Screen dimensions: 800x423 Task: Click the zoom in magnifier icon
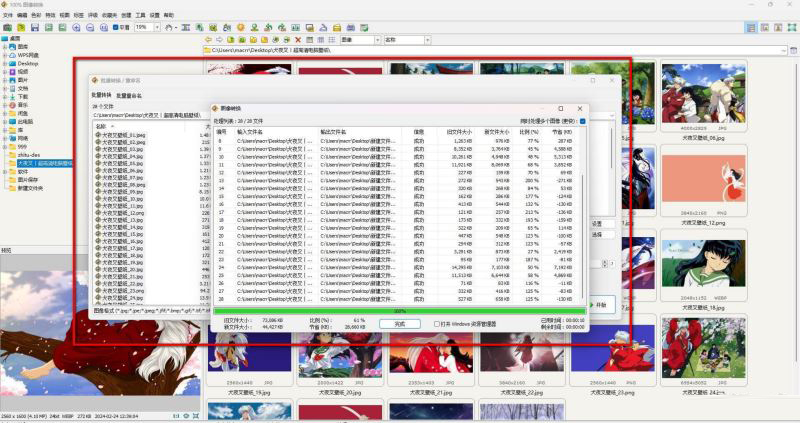pyautogui.click(x=76, y=28)
